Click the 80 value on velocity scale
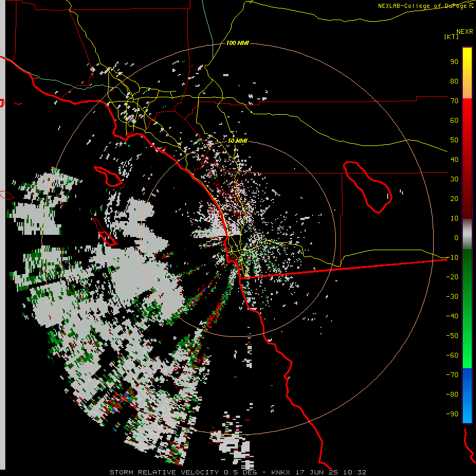The width and height of the screenshot is (476, 476). click(454, 81)
